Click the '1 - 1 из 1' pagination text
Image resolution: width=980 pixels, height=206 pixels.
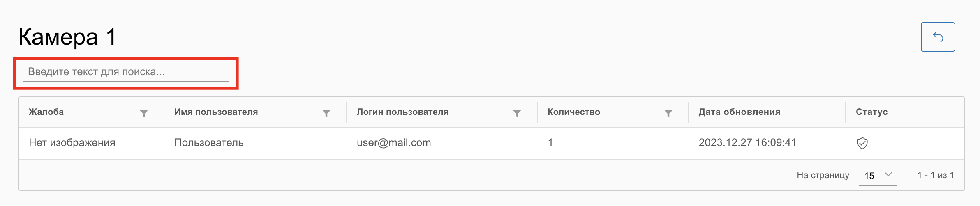tap(935, 175)
